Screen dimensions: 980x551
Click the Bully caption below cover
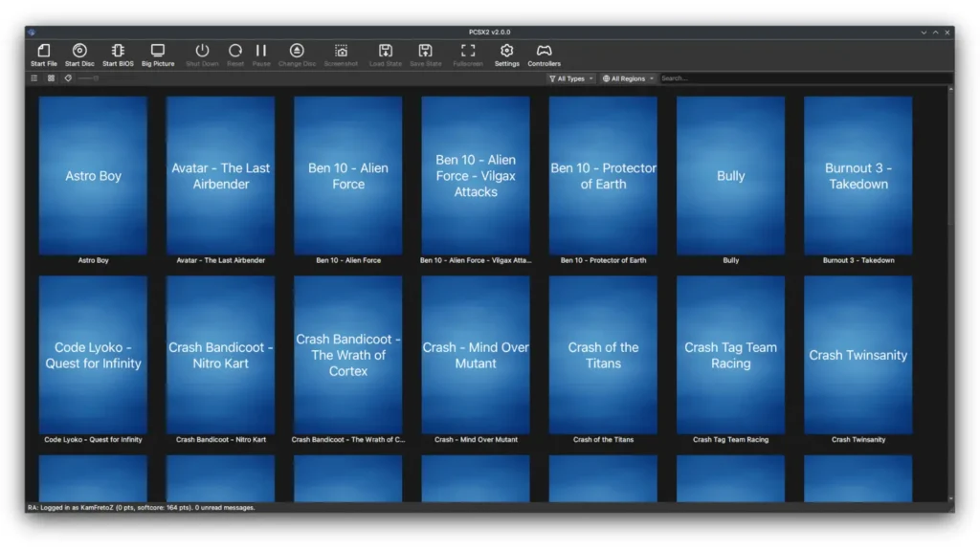pos(730,260)
